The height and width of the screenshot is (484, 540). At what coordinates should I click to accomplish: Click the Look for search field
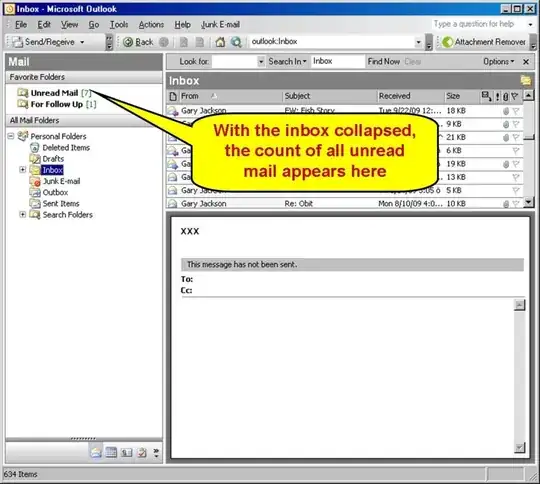235,62
